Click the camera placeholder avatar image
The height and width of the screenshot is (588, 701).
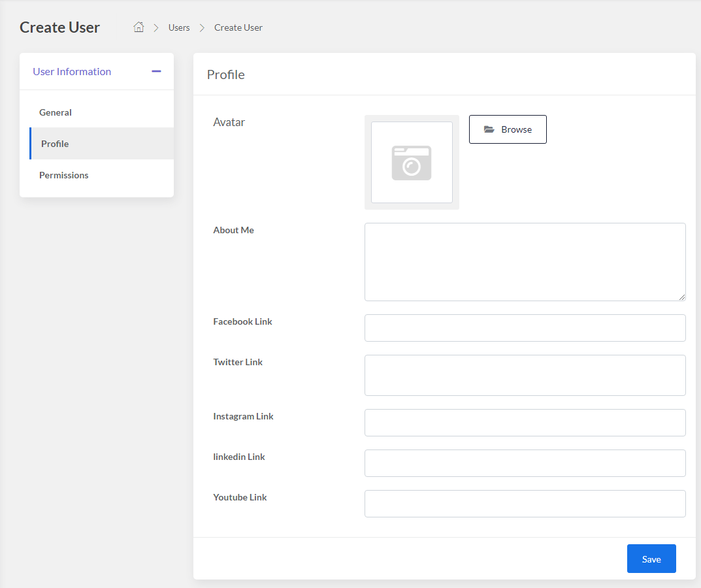(x=412, y=162)
